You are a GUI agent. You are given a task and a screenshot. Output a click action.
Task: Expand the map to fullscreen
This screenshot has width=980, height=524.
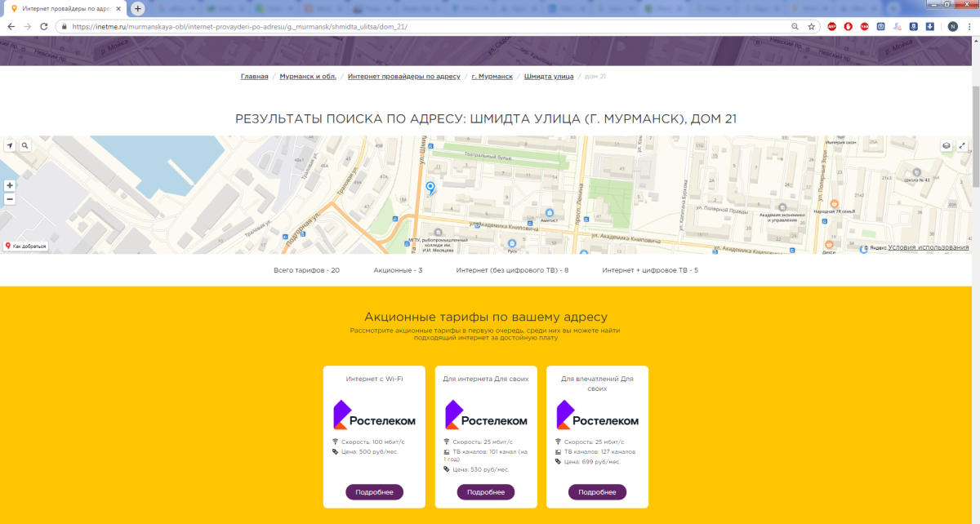click(962, 145)
